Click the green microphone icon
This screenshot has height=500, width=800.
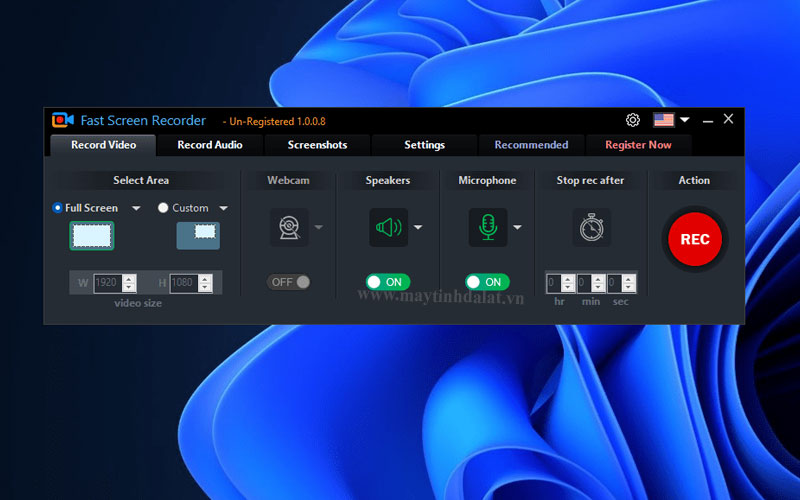[488, 228]
